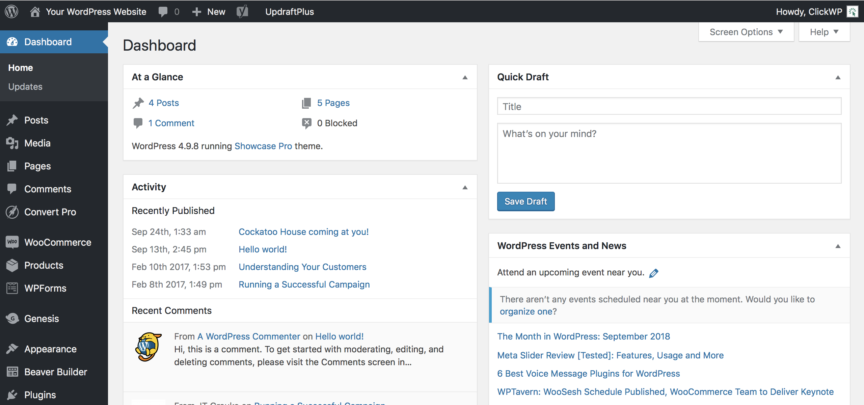This screenshot has width=864, height=405.
Task: Open WooCommerce from the sidebar
Action: coord(57,242)
